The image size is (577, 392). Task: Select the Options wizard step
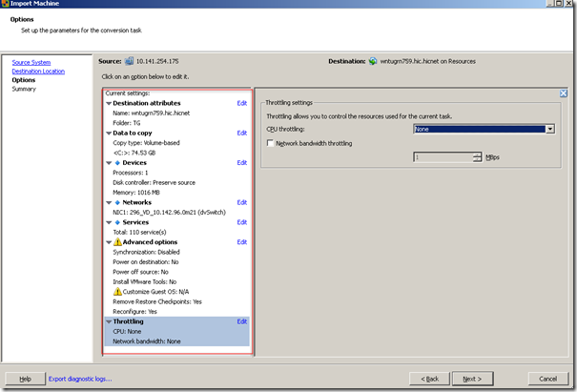[x=24, y=80]
